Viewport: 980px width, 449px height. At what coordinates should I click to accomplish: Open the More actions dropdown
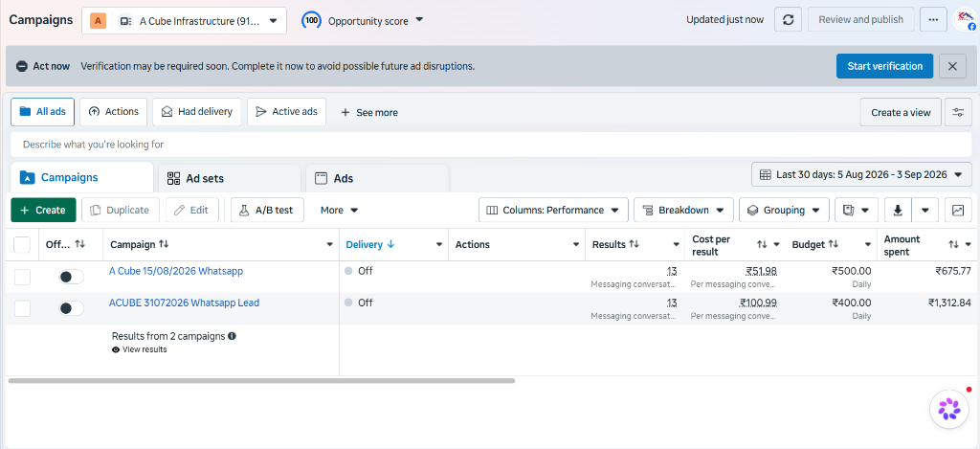click(x=339, y=210)
